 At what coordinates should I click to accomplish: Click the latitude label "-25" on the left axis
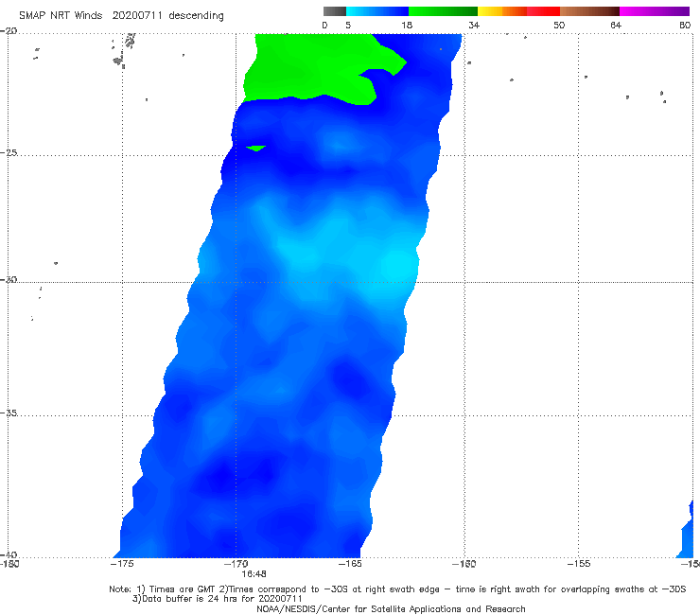(x=9, y=152)
